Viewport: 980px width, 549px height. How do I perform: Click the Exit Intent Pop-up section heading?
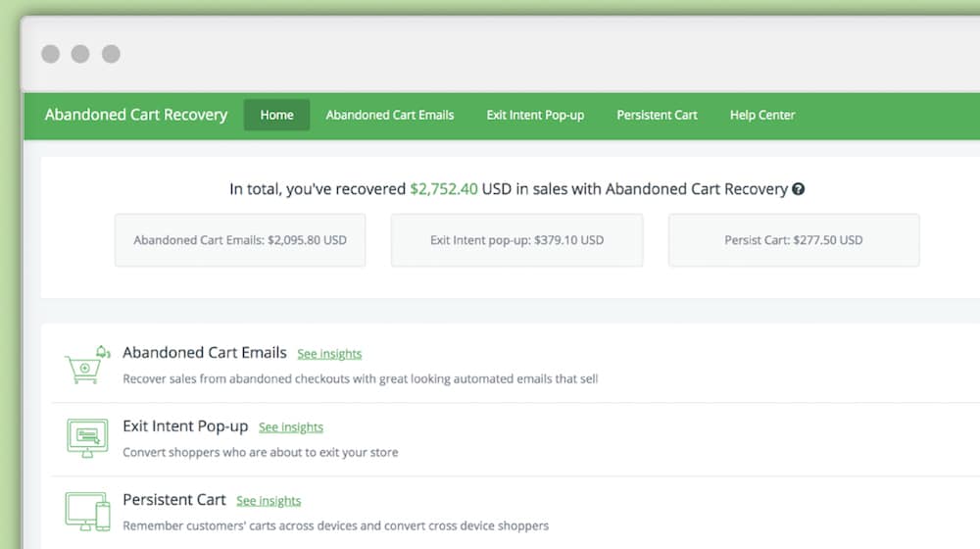185,426
